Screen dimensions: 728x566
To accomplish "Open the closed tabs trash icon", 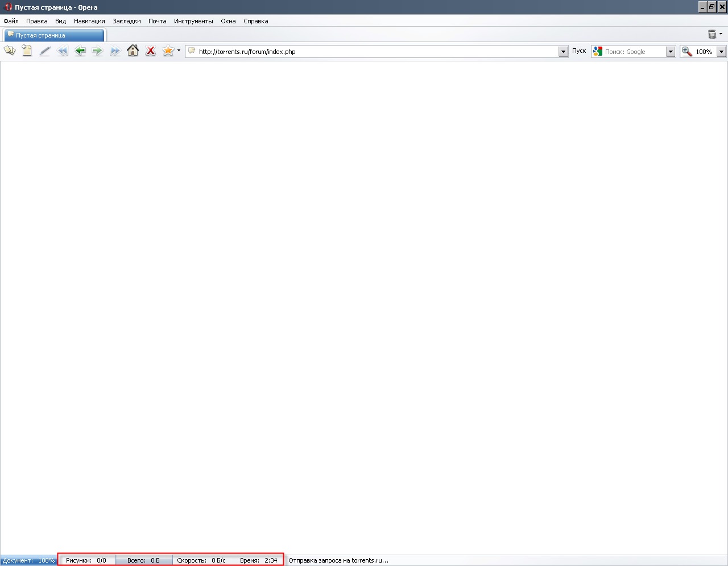I will pos(712,35).
